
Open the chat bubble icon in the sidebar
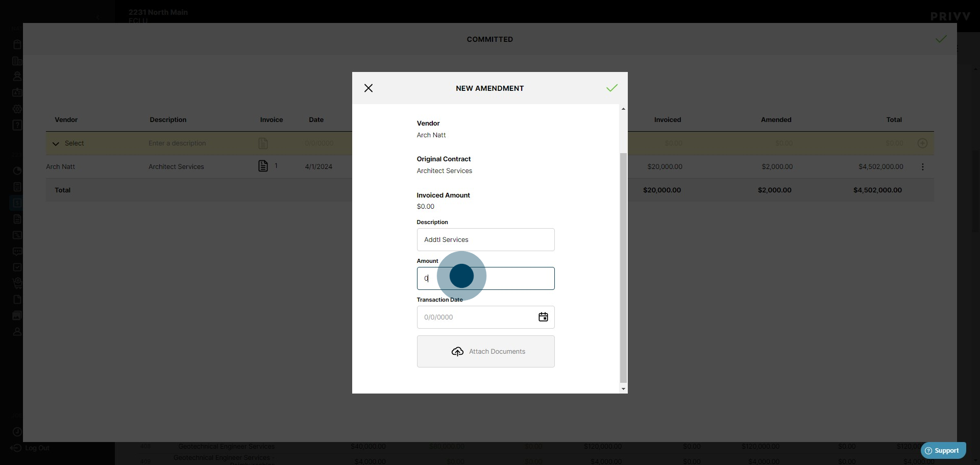[x=17, y=252]
